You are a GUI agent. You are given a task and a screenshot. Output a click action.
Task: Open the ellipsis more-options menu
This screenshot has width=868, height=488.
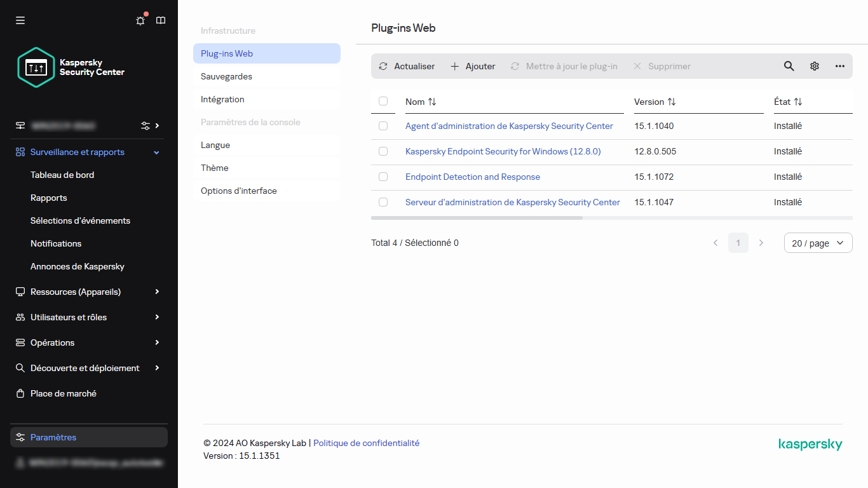[x=839, y=66]
